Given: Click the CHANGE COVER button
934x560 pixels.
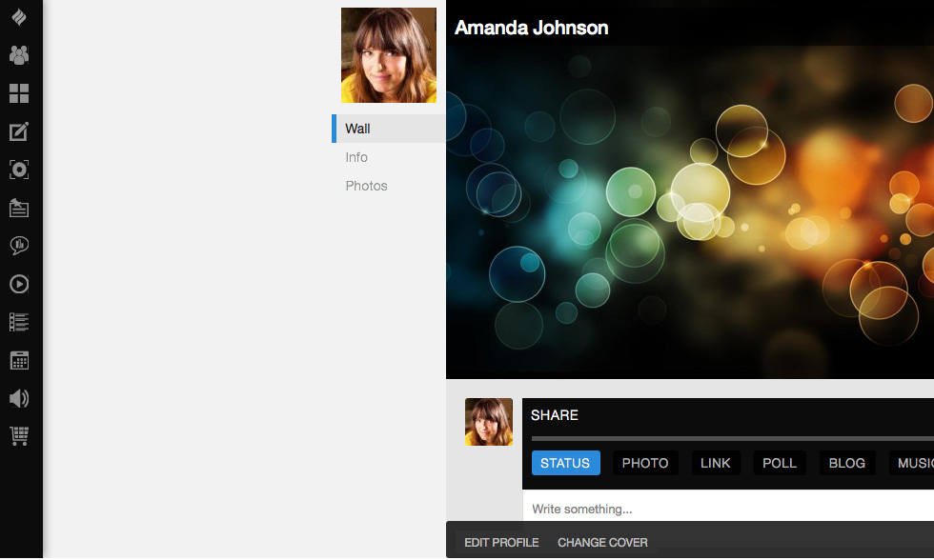Looking at the screenshot, I should click(602, 543).
